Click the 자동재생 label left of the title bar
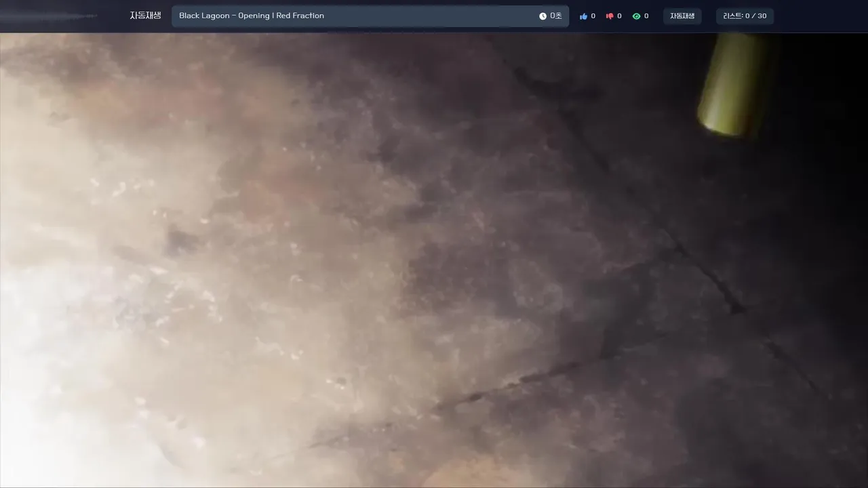Viewport: 868px width, 488px height. click(146, 16)
